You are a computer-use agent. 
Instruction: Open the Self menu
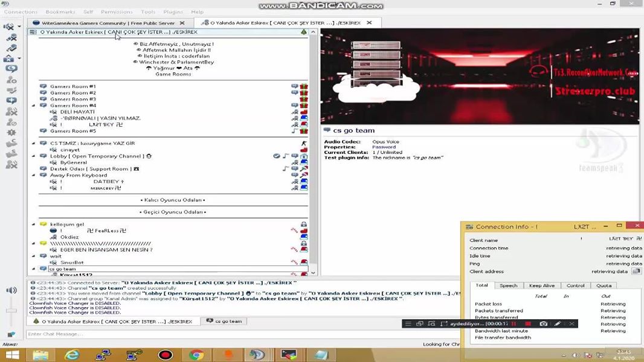[88, 12]
